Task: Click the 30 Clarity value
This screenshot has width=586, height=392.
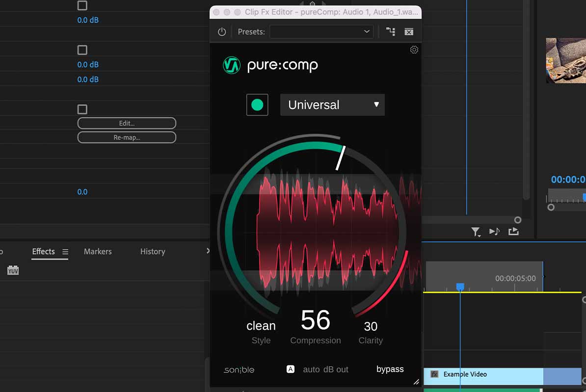Action: (371, 327)
